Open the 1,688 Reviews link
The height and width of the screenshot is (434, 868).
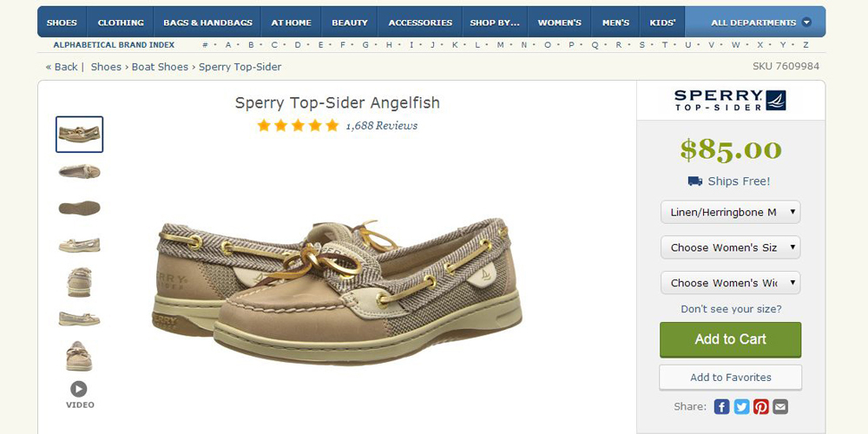[x=381, y=126]
